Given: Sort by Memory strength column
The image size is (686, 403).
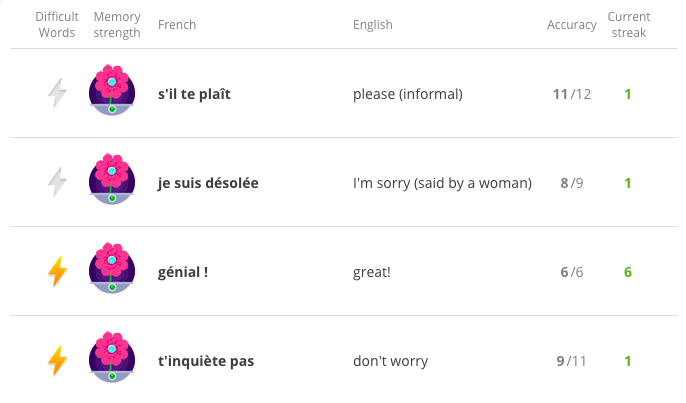Looking at the screenshot, I should pos(117,25).
